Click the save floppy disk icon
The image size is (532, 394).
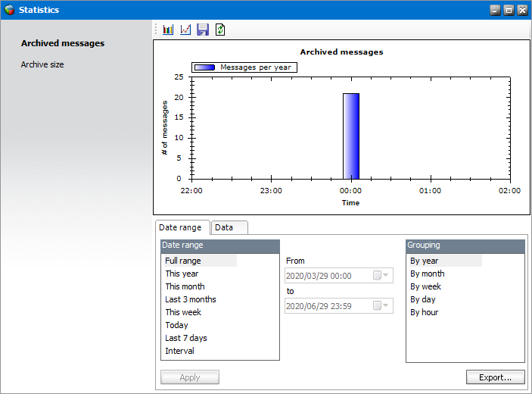point(203,30)
